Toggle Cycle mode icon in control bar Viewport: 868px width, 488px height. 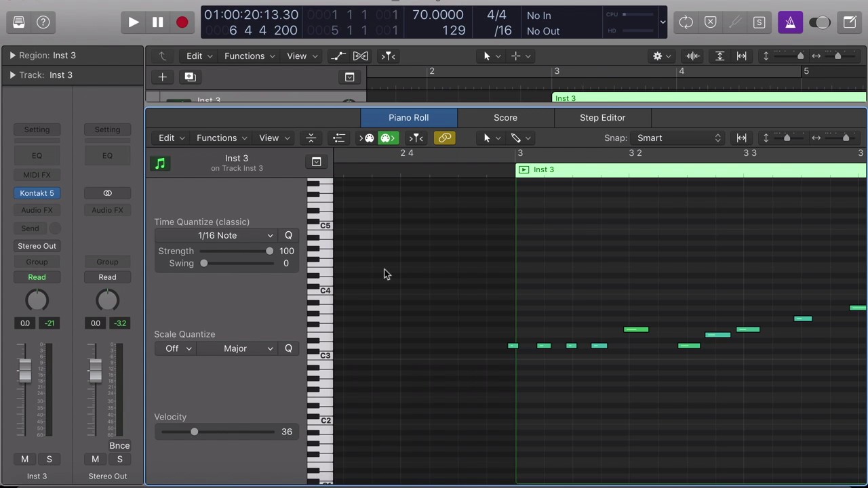tap(686, 22)
